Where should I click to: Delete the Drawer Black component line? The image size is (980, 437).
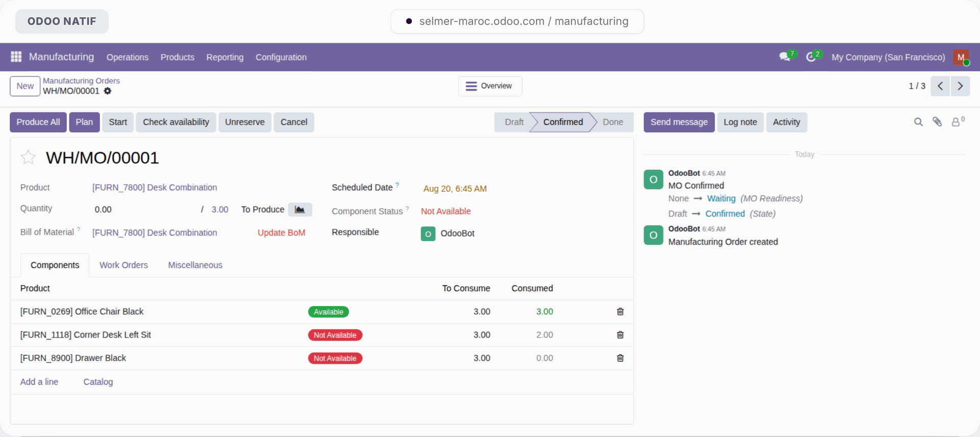point(620,358)
